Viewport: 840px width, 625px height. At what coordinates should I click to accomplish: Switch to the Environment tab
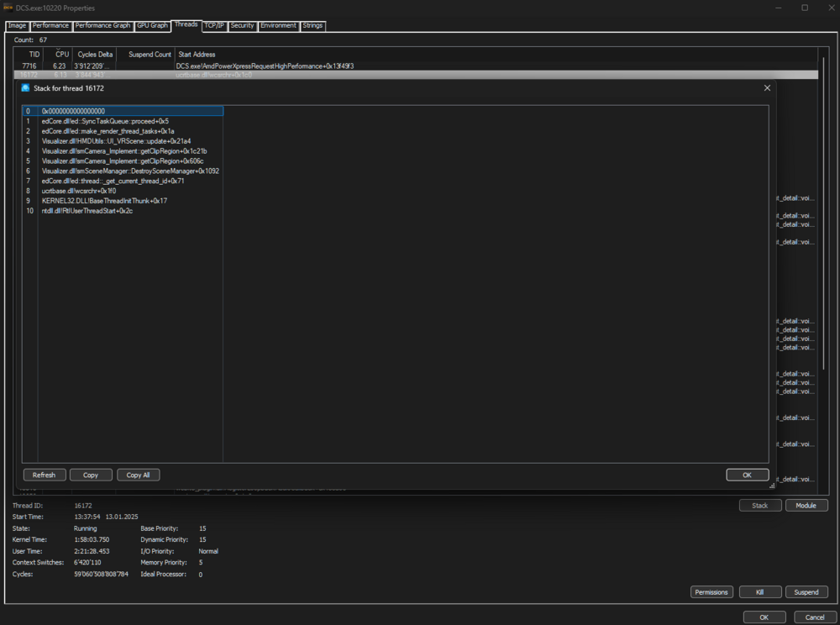pos(278,25)
